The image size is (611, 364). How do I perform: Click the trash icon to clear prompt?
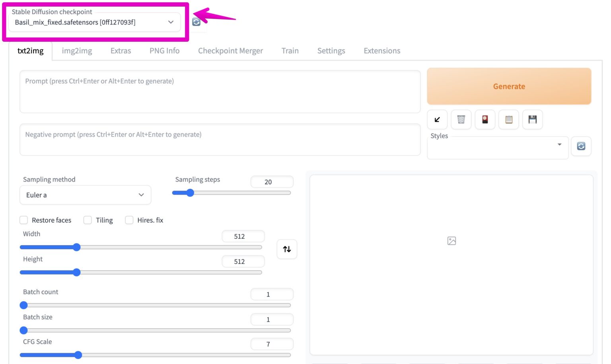[461, 120]
